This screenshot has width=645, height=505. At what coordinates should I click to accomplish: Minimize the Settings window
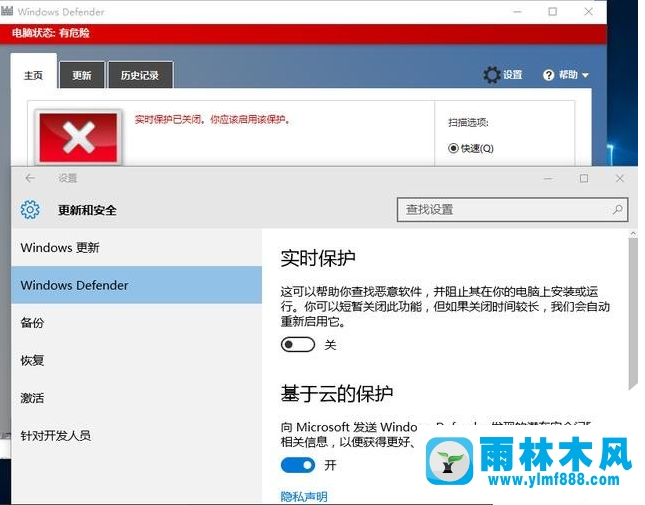(x=548, y=178)
